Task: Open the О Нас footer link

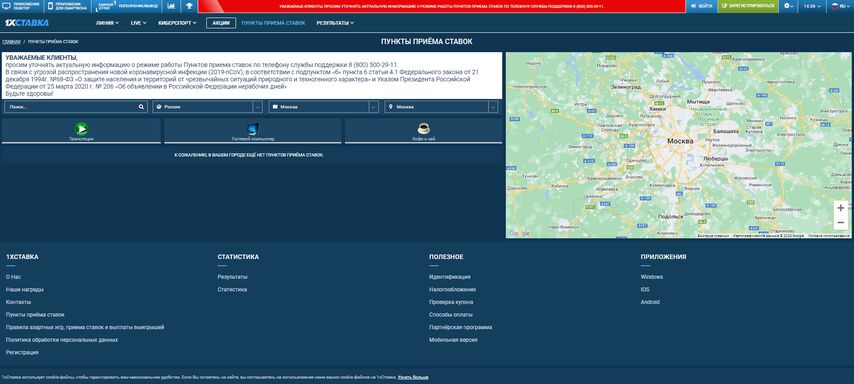Action: [x=14, y=277]
